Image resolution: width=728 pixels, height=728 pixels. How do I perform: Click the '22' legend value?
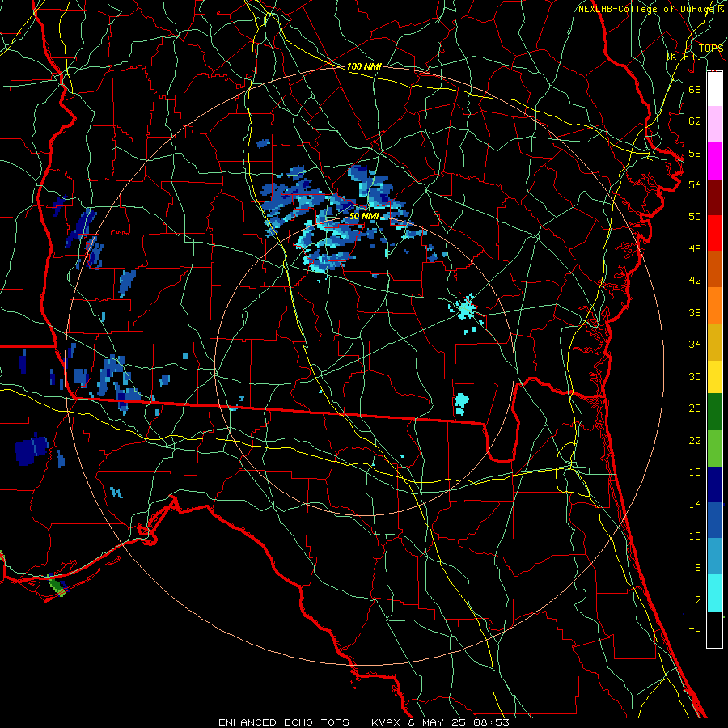tap(695, 441)
